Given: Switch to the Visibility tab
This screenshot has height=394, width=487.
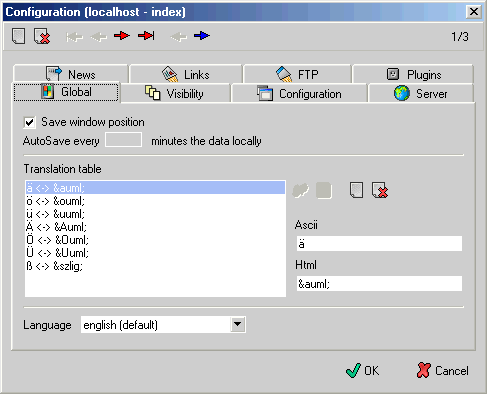Looking at the screenshot, I should click(x=175, y=93).
